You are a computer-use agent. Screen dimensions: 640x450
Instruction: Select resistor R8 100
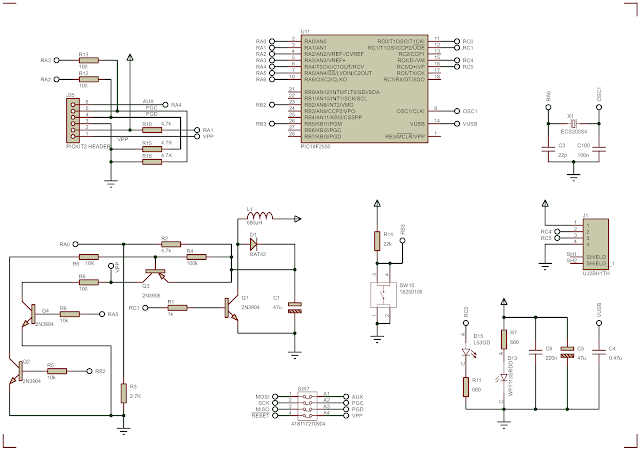point(89,282)
